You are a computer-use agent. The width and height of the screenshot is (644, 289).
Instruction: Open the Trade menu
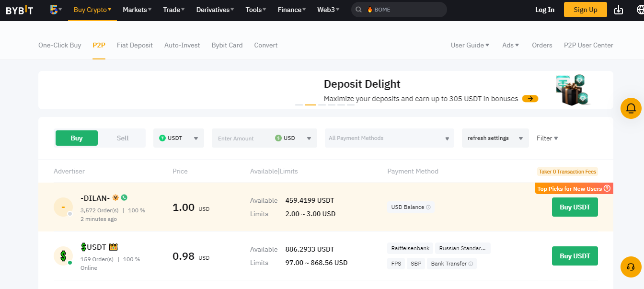pyautogui.click(x=174, y=10)
